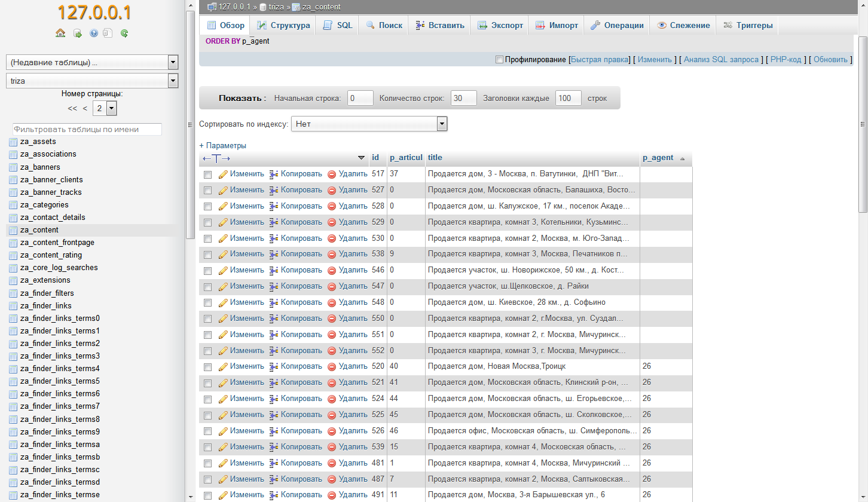This screenshot has height=502, width=868.
Task: Click the pencil edit icon for row id 548
Action: [x=223, y=302]
